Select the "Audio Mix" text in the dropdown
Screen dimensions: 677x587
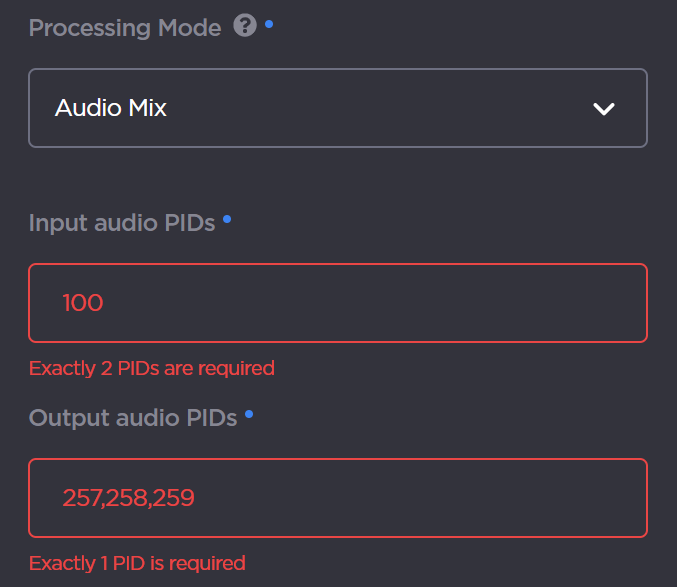tap(111, 108)
